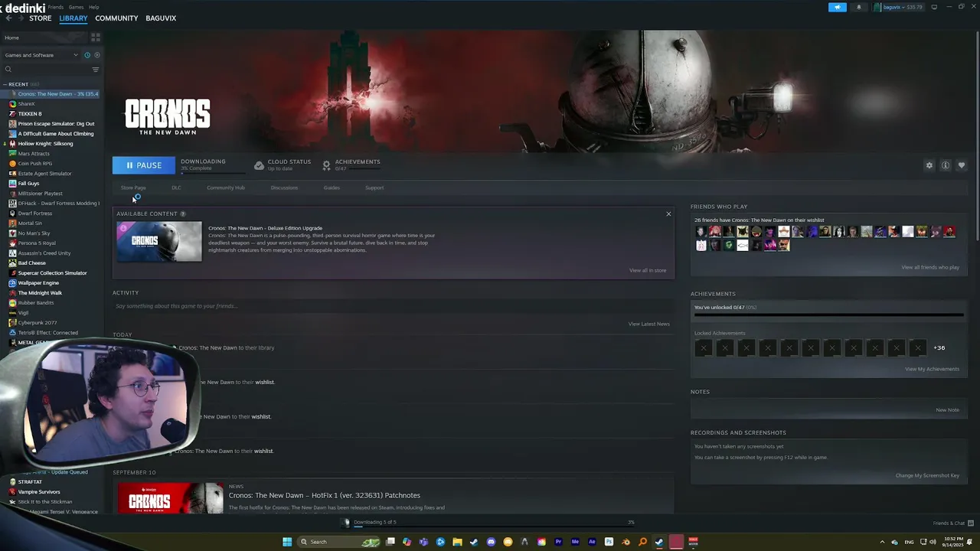Click the Cloud Status icon

point(259,165)
